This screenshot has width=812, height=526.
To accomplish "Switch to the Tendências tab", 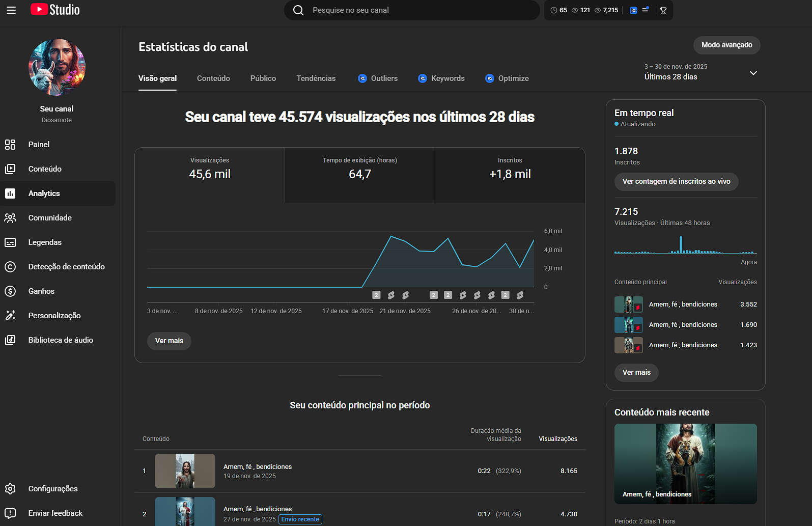I will coord(316,78).
